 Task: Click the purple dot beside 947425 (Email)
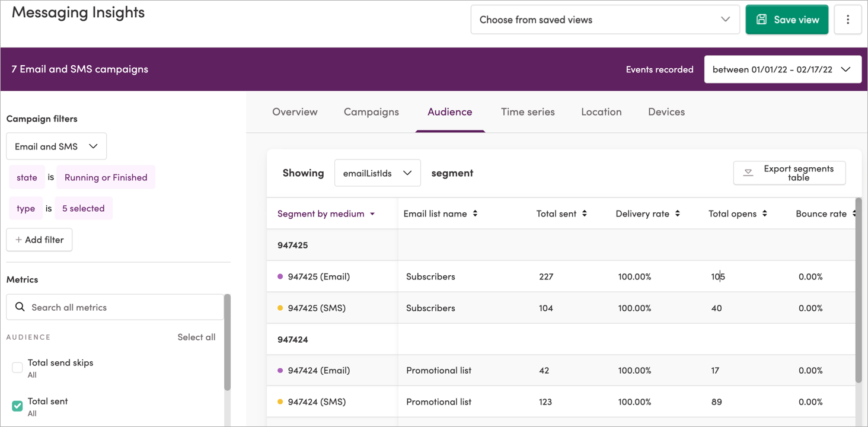click(280, 276)
